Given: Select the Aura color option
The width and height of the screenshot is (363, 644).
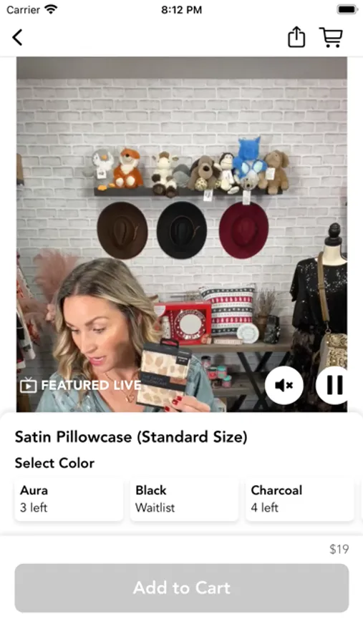Looking at the screenshot, I should (x=69, y=499).
